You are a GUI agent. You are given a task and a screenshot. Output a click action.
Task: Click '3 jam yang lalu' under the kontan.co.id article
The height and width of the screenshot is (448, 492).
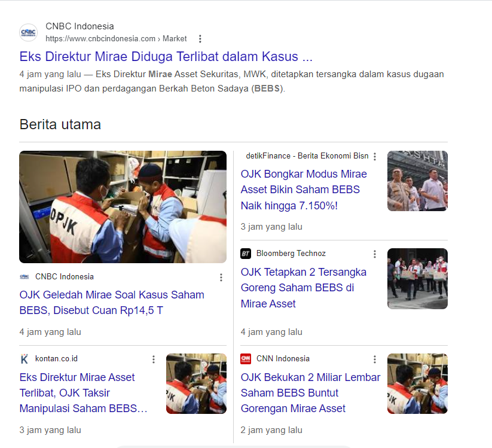coord(50,430)
